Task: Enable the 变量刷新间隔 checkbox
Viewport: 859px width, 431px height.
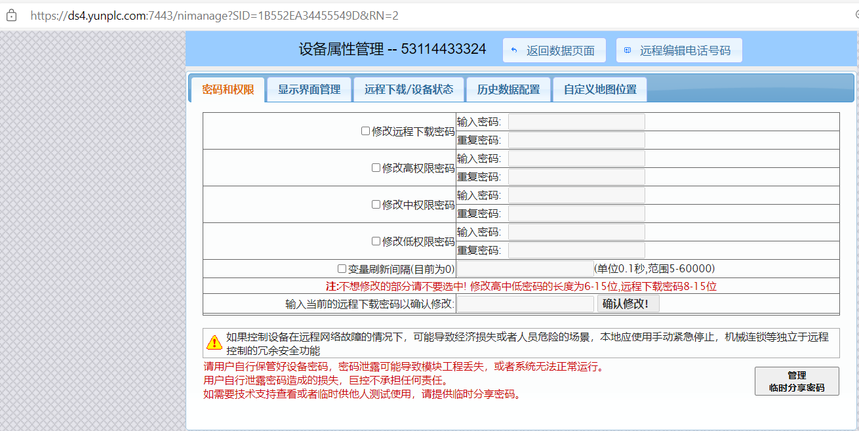Action: coord(342,269)
